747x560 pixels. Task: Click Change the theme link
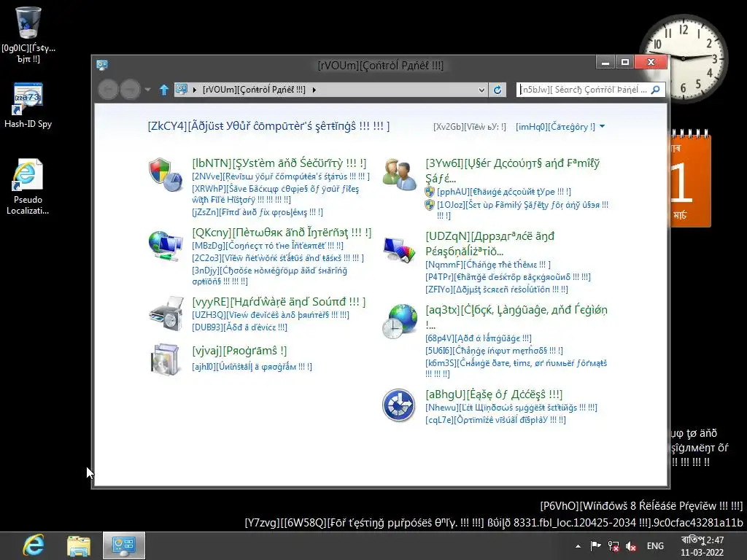coord(488,264)
